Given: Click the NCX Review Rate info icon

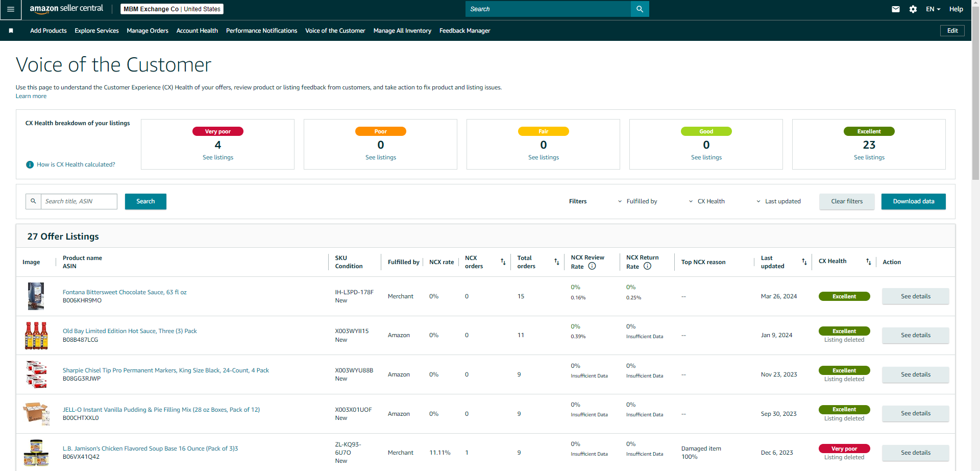Looking at the screenshot, I should click(x=592, y=266).
